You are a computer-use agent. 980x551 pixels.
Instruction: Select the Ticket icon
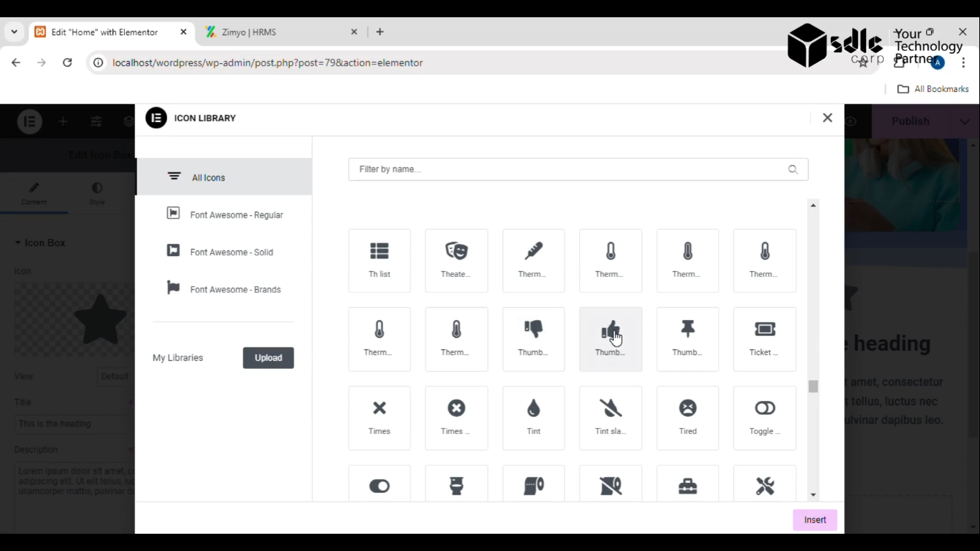765,339
